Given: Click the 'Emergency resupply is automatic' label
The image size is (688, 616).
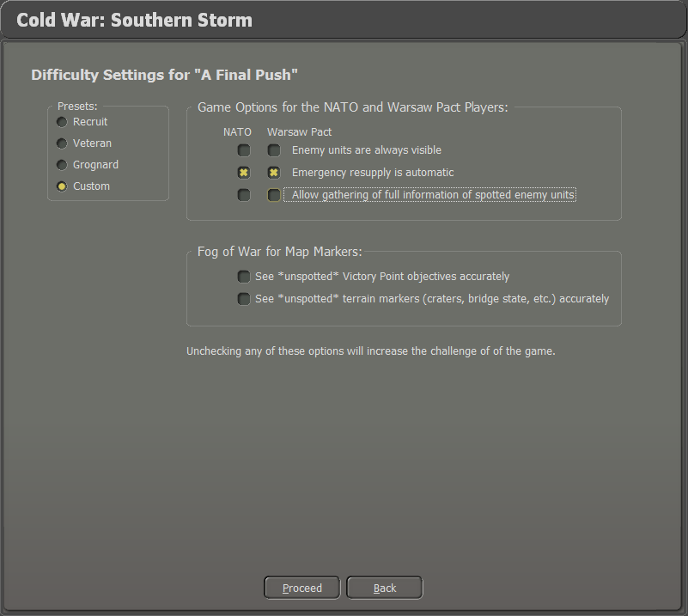Looking at the screenshot, I should coord(373,173).
